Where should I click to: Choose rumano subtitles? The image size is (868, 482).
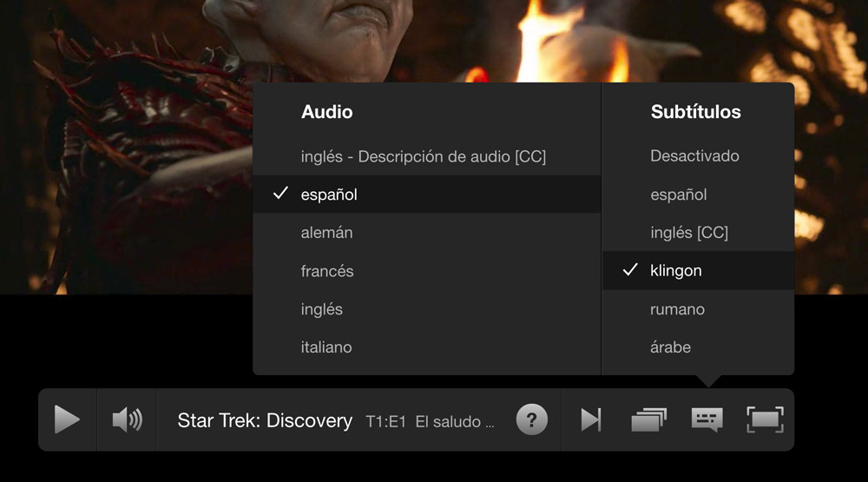point(698,309)
